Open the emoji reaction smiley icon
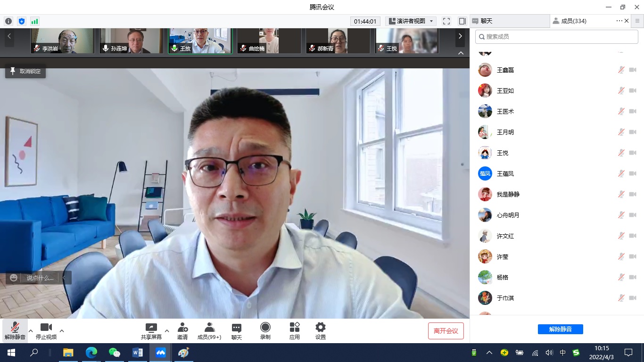The image size is (644, 362). (x=14, y=278)
